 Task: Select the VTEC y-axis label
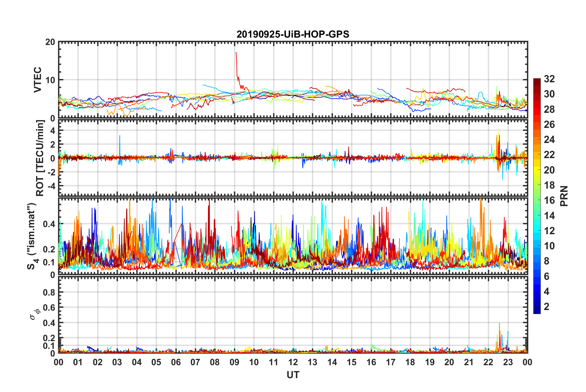tap(38, 80)
